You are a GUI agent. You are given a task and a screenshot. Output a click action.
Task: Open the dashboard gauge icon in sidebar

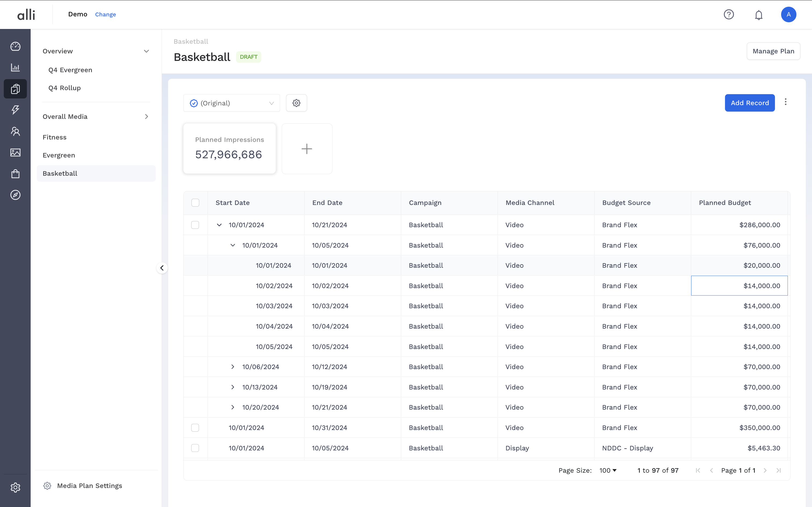(x=15, y=46)
